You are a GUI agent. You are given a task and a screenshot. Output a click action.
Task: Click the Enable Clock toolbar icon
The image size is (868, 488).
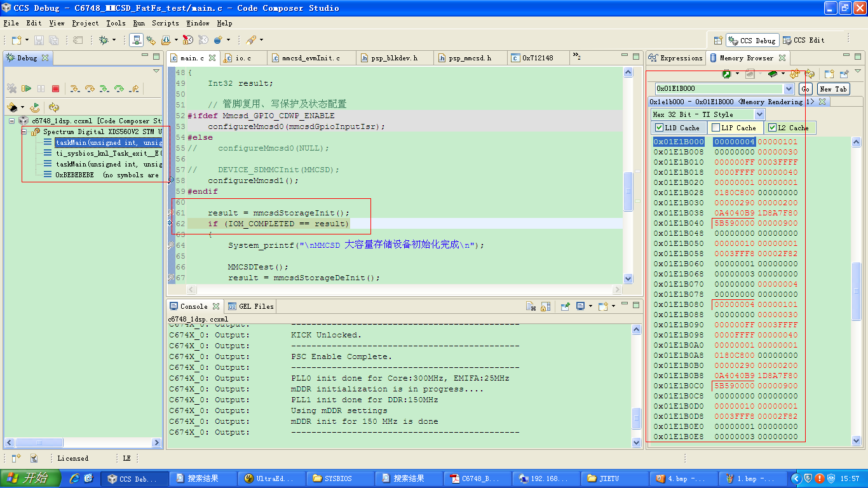point(187,40)
